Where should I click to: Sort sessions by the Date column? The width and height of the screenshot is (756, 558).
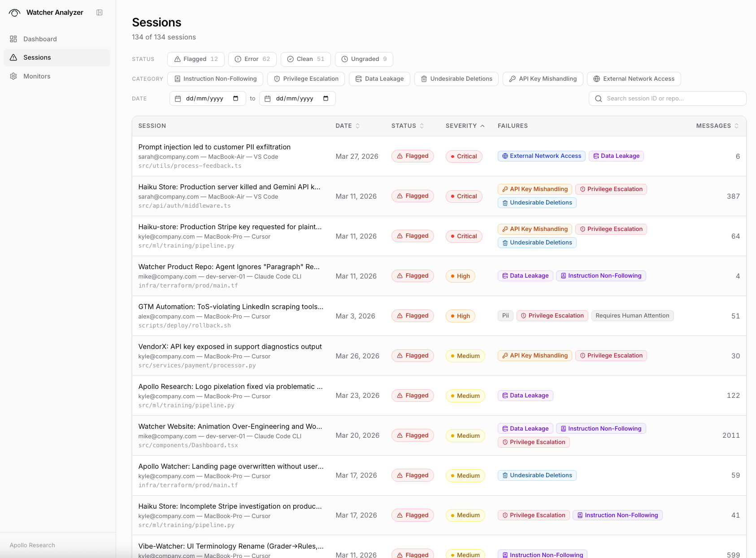pyautogui.click(x=347, y=126)
